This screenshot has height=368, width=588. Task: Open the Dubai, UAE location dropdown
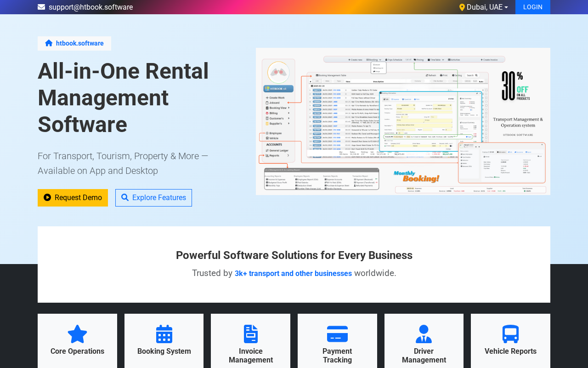coord(484,7)
